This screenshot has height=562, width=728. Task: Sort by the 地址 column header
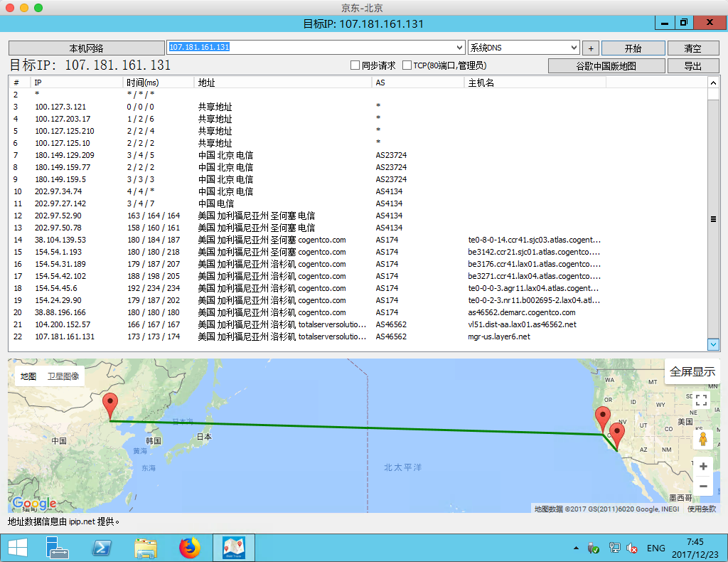tap(283, 83)
